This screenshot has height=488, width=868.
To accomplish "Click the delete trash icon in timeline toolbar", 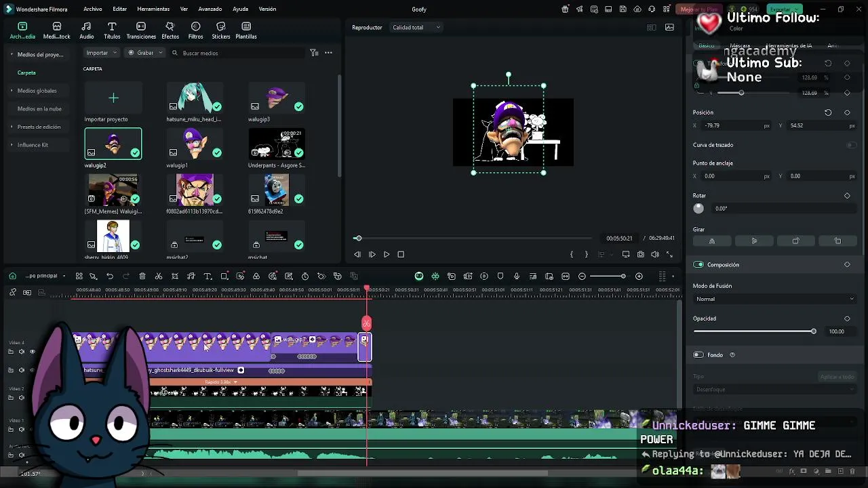I will (x=142, y=277).
